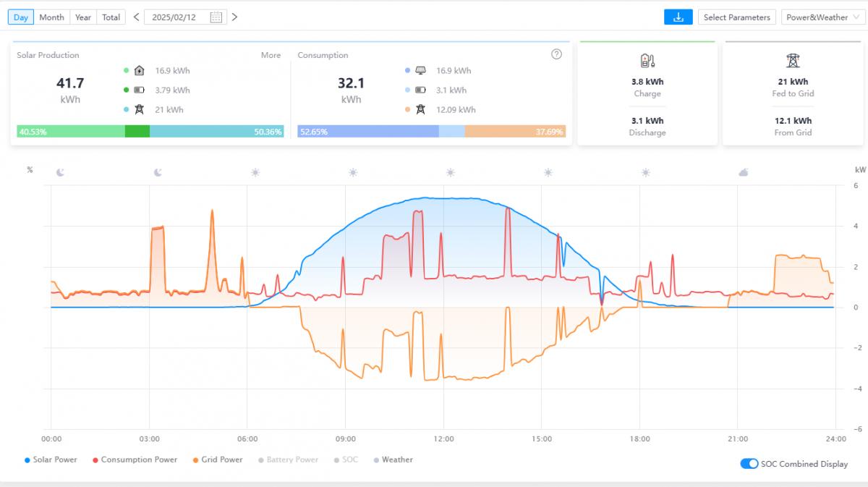Click the Select Parameters button

click(736, 17)
